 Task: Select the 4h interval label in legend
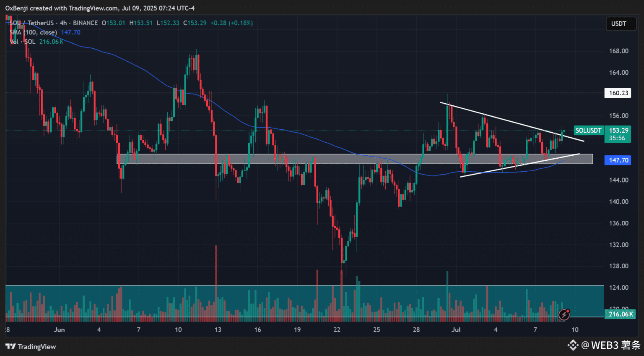pos(63,23)
